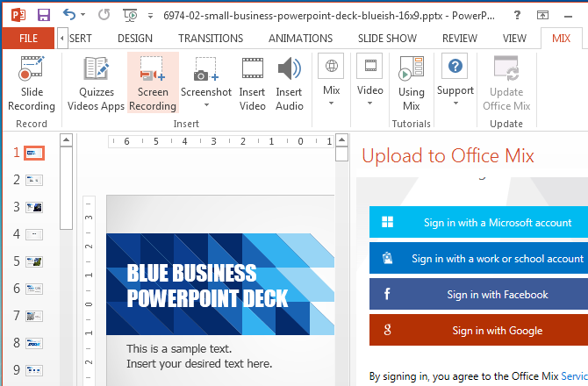Click the Screenshot camera icon
588x386 pixels.
click(206, 69)
